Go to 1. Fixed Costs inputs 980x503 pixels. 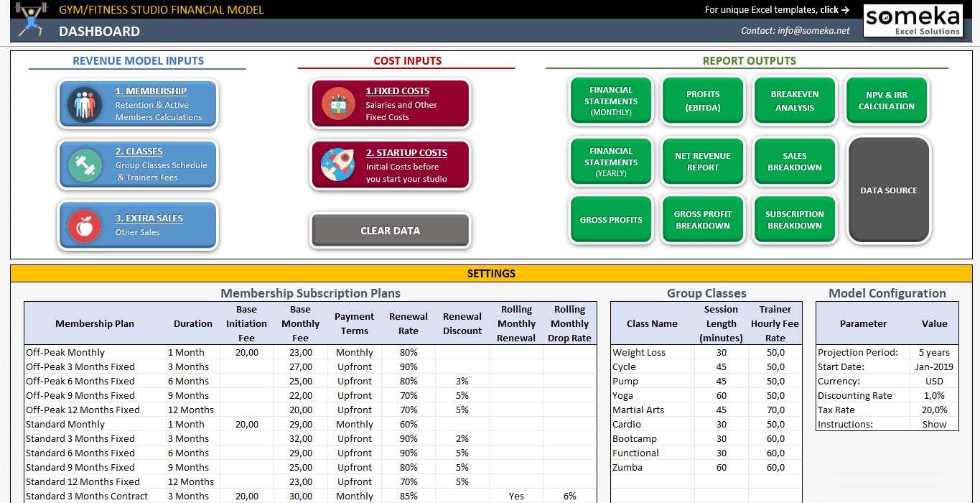pyautogui.click(x=391, y=104)
